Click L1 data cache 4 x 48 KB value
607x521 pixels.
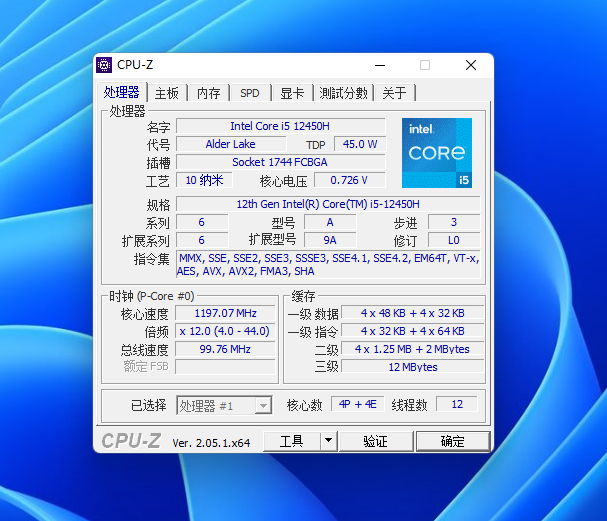click(413, 313)
